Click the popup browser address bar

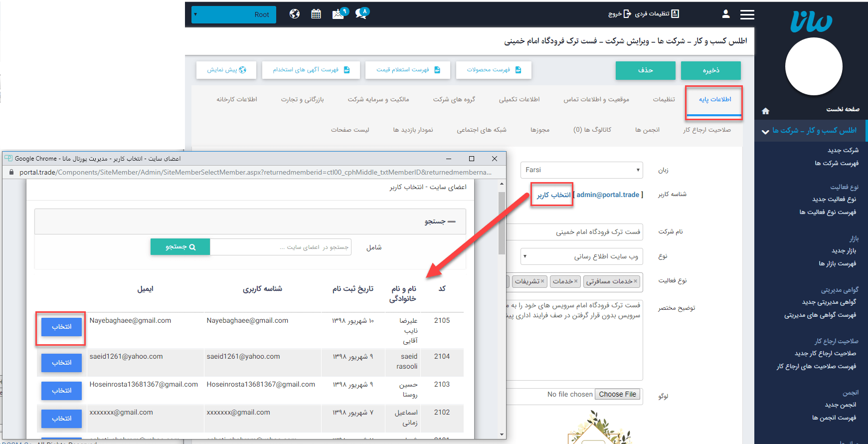click(x=255, y=173)
